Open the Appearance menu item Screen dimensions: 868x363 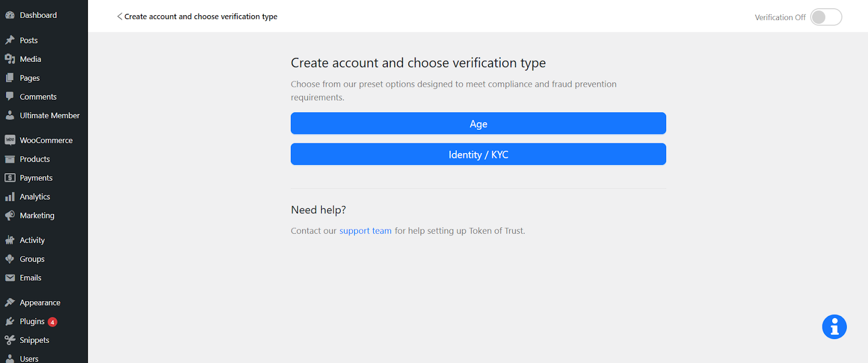40,303
